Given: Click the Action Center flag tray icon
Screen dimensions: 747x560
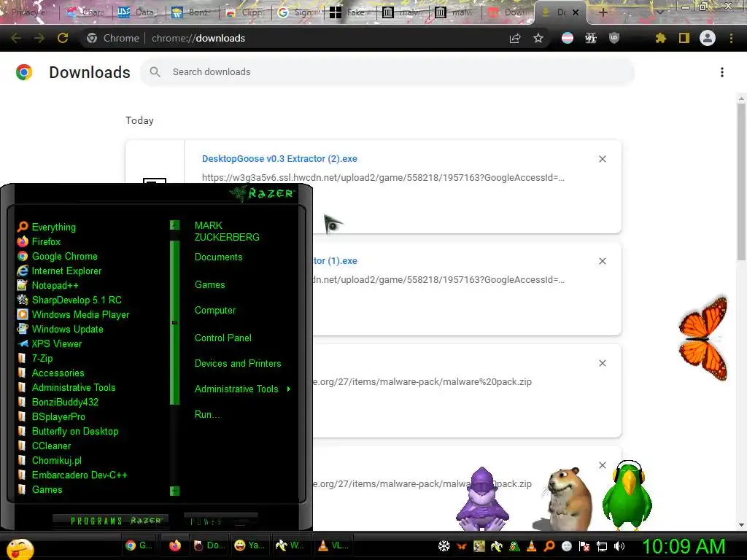Looking at the screenshot, I should pyautogui.click(x=584, y=546).
